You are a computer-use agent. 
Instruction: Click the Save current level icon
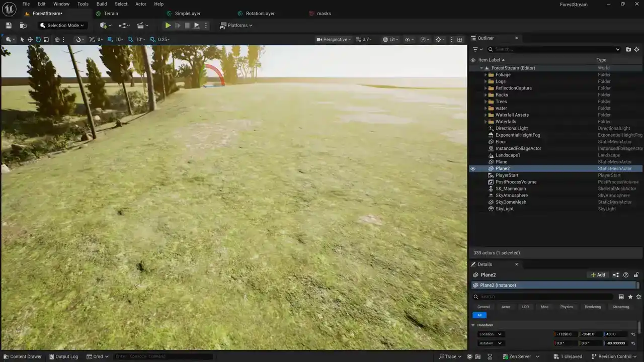9,25
